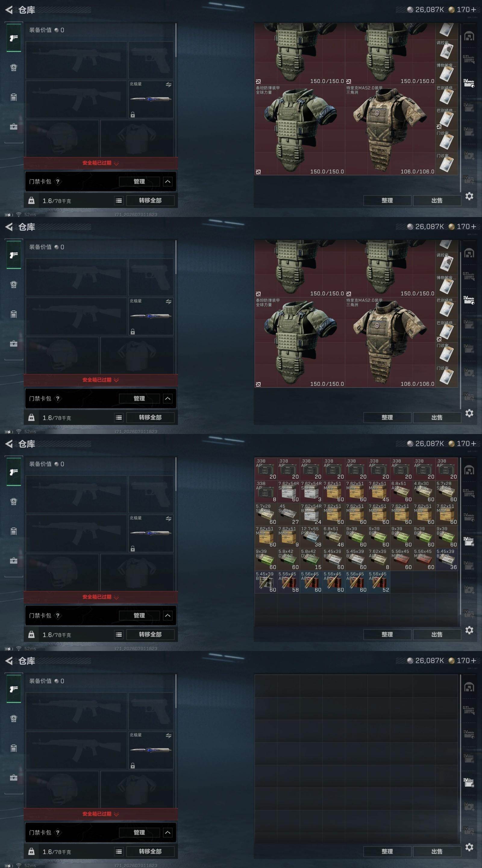This screenshot has height=868, width=482.
Task: Click 整理 below the ammo grid
Action: coord(387,634)
